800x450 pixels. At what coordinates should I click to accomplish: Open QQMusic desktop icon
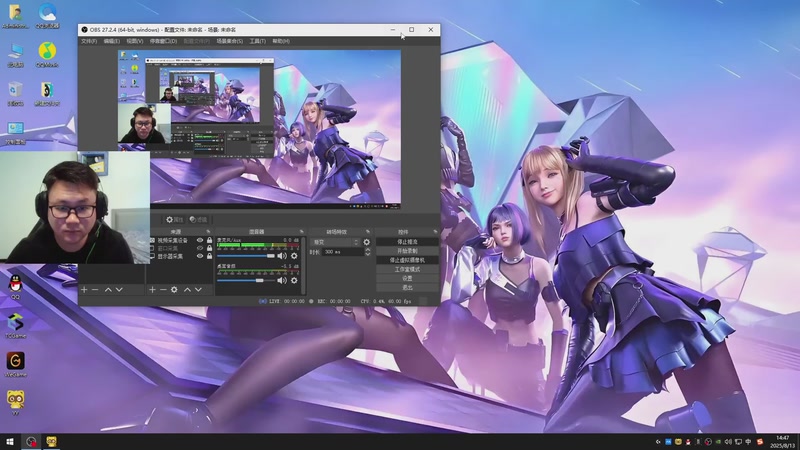tap(47, 55)
